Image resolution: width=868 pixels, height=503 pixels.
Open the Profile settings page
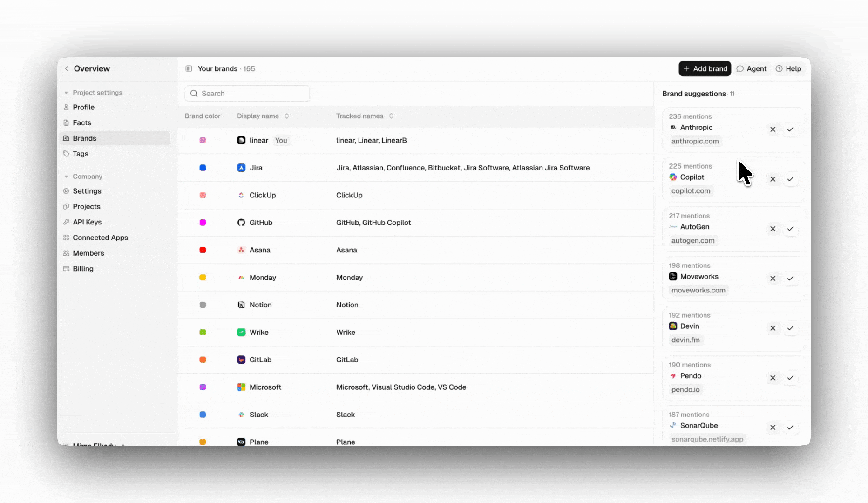(115, 107)
